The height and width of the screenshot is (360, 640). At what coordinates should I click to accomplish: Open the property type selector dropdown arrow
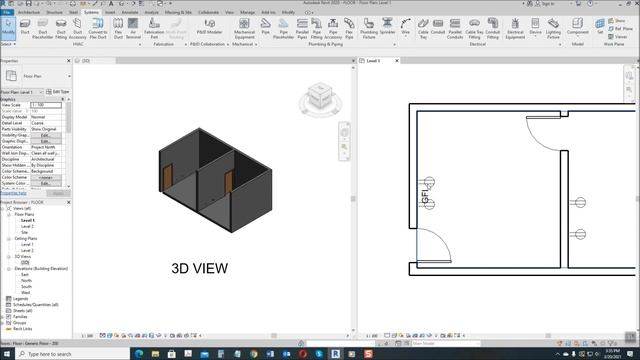(69, 76)
